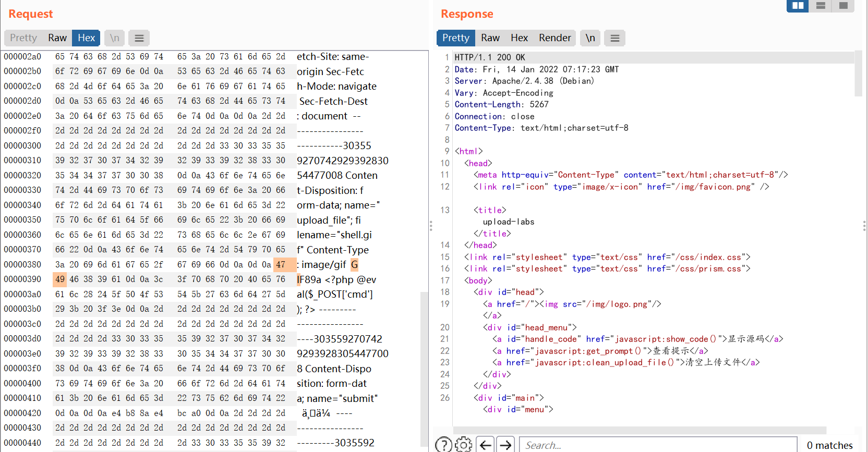Open search settings gear icon
The width and height of the screenshot is (868, 452).
coord(463,445)
